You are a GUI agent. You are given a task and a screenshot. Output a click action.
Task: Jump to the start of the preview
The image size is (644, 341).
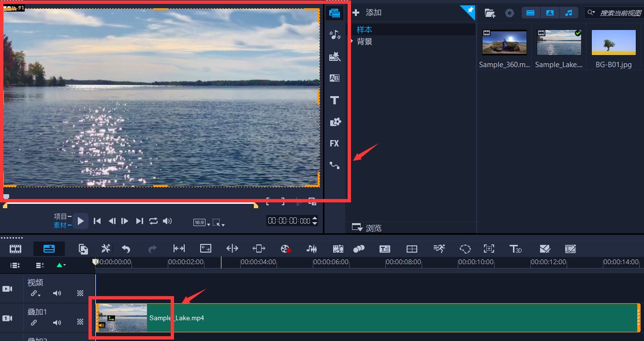97,221
